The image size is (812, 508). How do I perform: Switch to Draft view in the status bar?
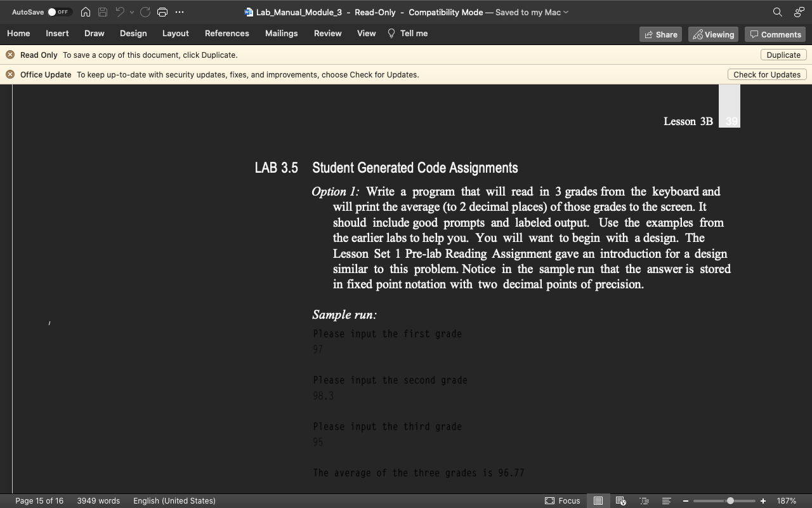(666, 501)
